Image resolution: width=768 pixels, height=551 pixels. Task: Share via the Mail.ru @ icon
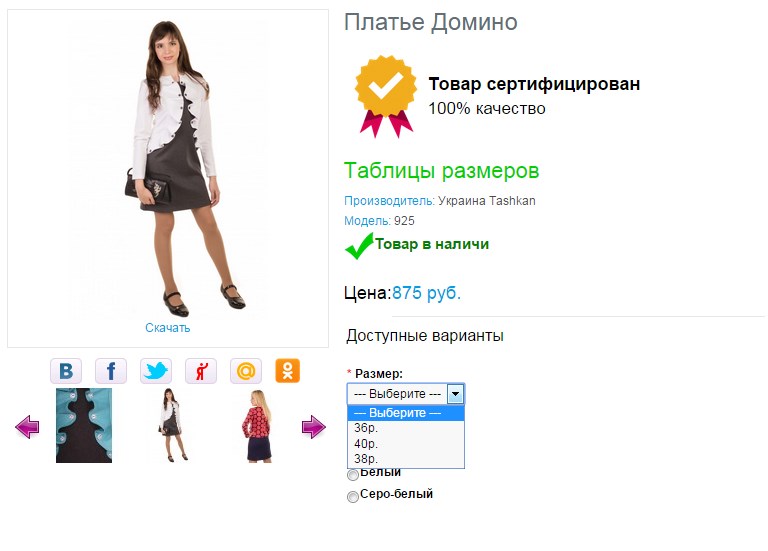click(246, 371)
